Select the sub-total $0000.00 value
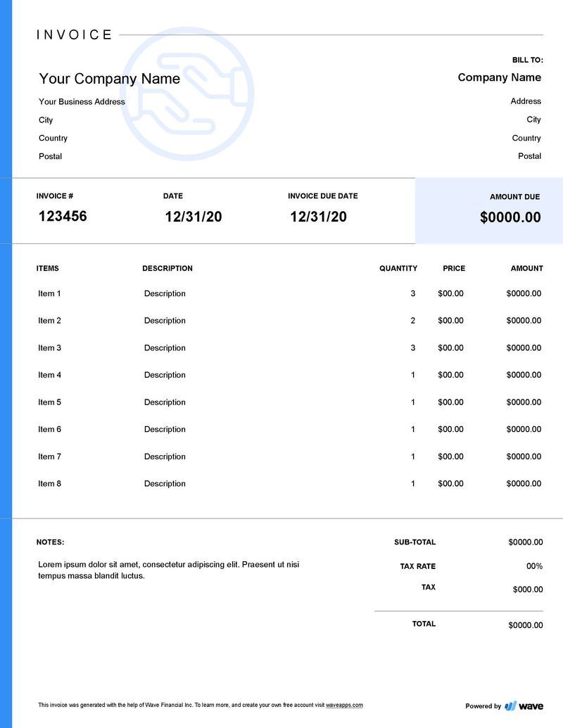The image size is (563, 728). pyautogui.click(x=526, y=542)
